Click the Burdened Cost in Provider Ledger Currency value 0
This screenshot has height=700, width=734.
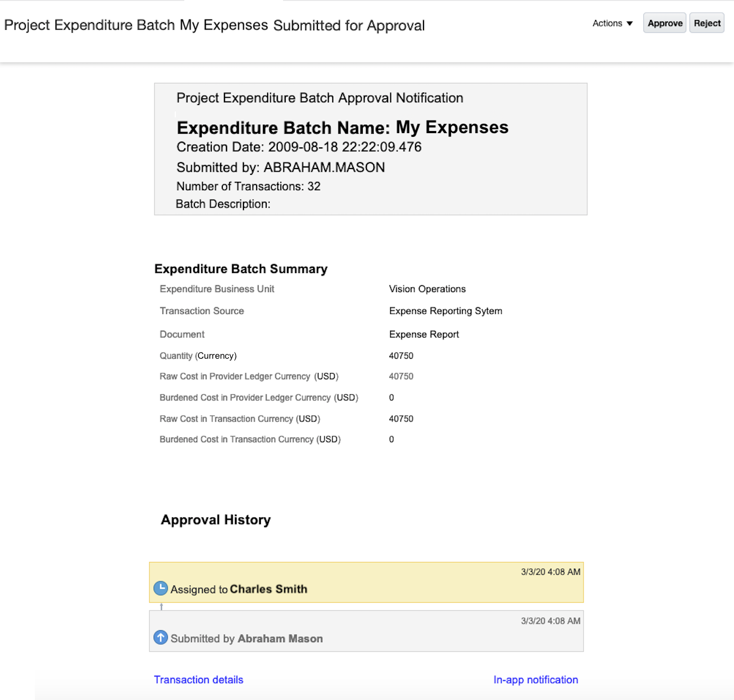pos(391,398)
